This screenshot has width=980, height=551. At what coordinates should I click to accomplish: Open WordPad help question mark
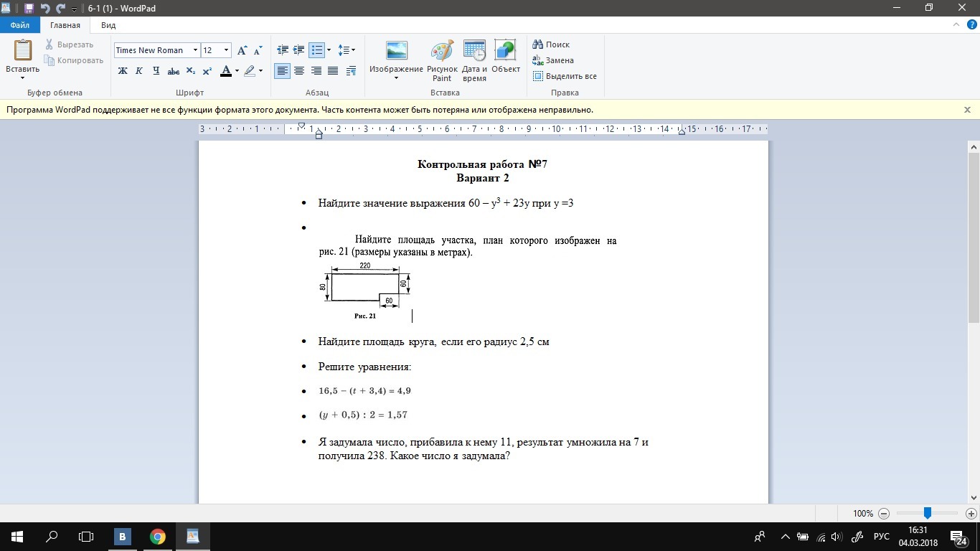tap(972, 25)
